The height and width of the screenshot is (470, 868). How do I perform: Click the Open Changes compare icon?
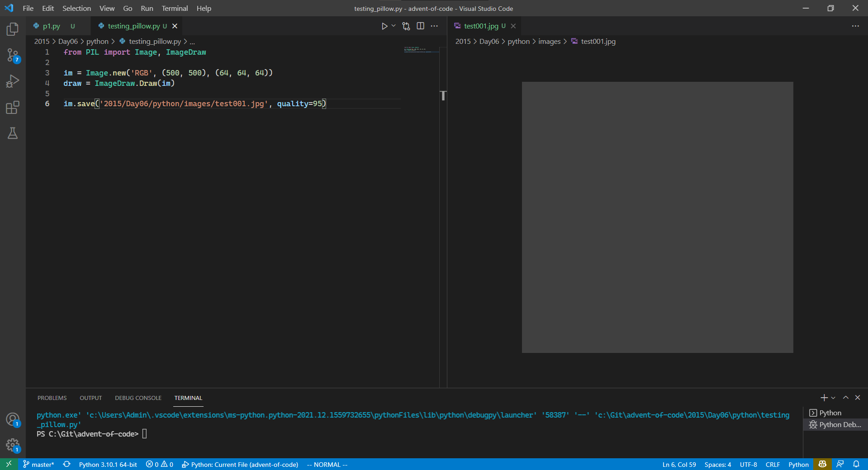[x=406, y=26]
